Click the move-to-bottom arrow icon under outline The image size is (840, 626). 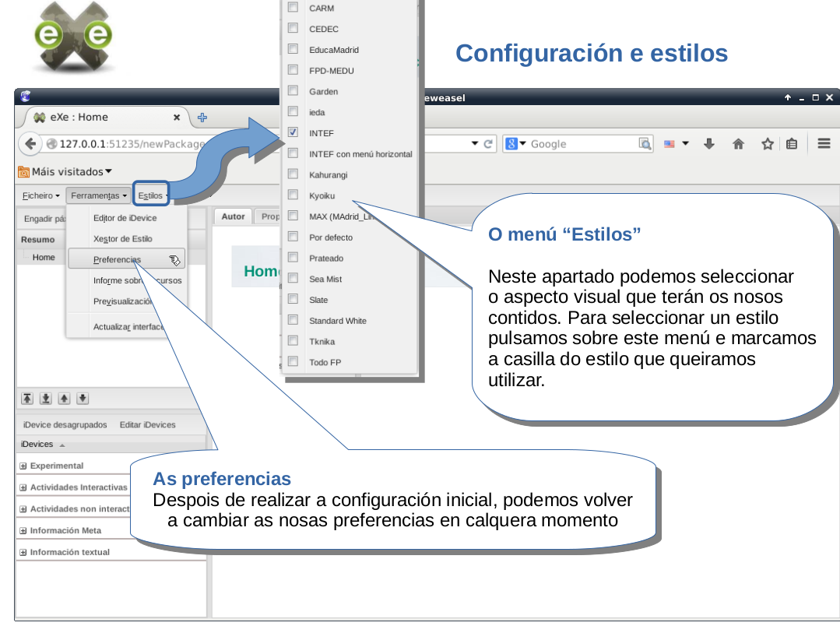(46, 399)
